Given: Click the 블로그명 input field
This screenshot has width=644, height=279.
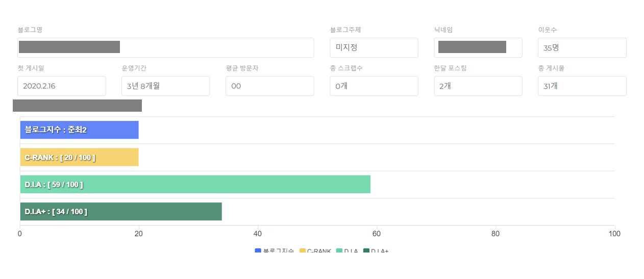Looking at the screenshot, I should pyautogui.click(x=165, y=47).
